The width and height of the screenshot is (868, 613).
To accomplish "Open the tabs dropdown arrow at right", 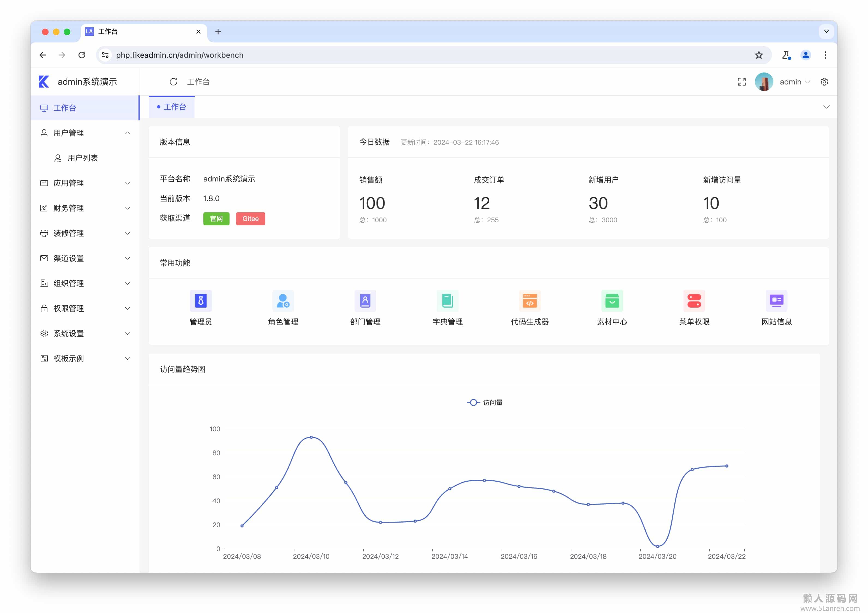I will point(826,107).
